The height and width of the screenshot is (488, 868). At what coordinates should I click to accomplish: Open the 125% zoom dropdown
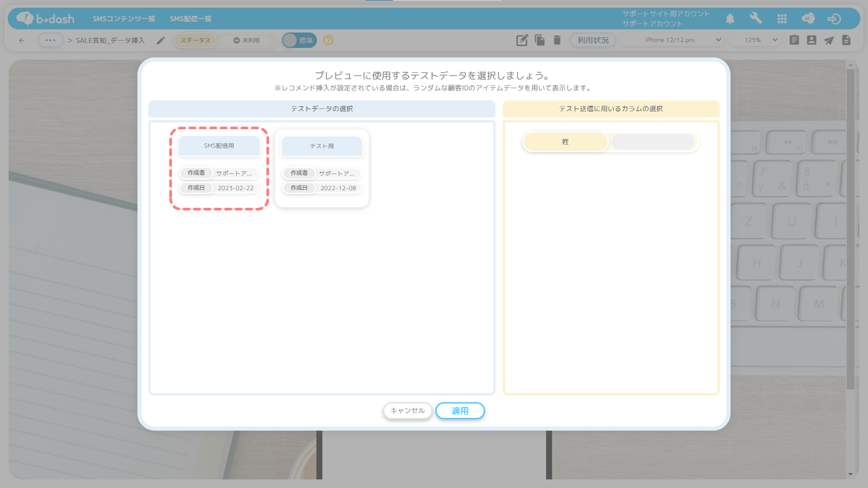click(x=756, y=40)
